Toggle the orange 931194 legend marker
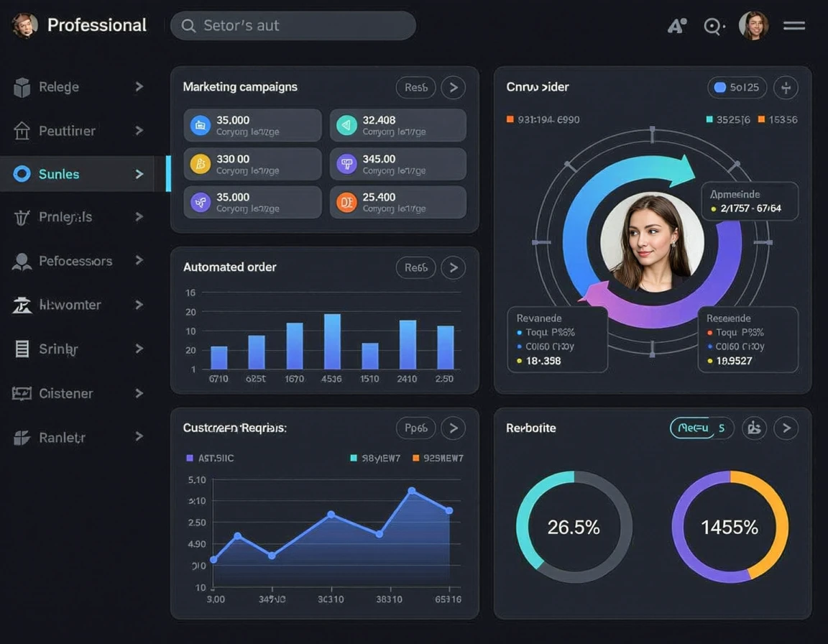 [508, 119]
